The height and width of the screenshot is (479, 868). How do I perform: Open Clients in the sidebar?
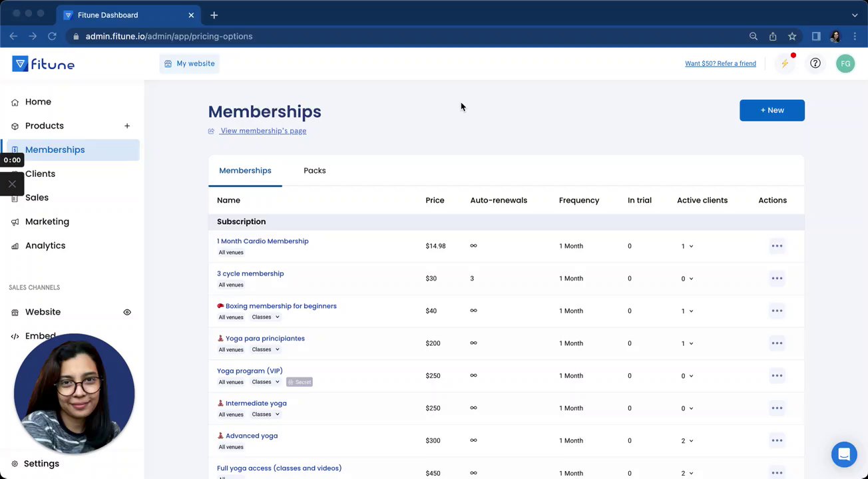point(40,174)
